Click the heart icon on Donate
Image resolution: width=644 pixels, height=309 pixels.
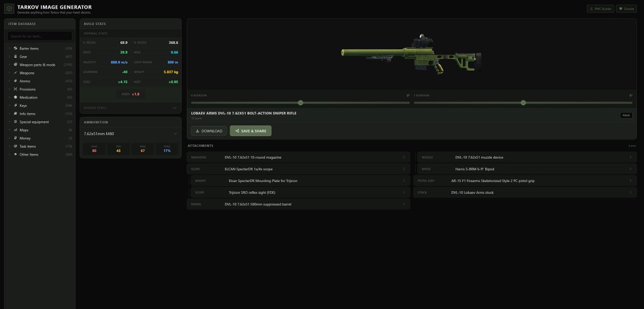point(620,9)
